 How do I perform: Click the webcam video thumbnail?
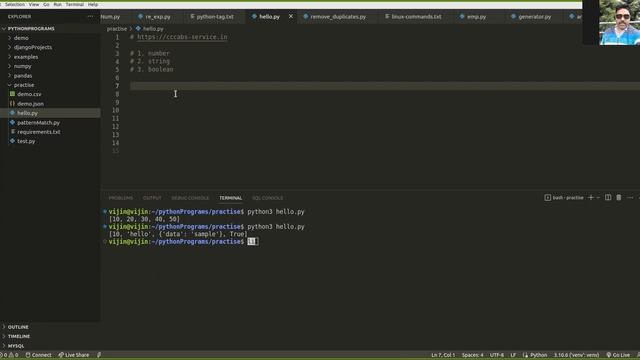pos(619,22)
